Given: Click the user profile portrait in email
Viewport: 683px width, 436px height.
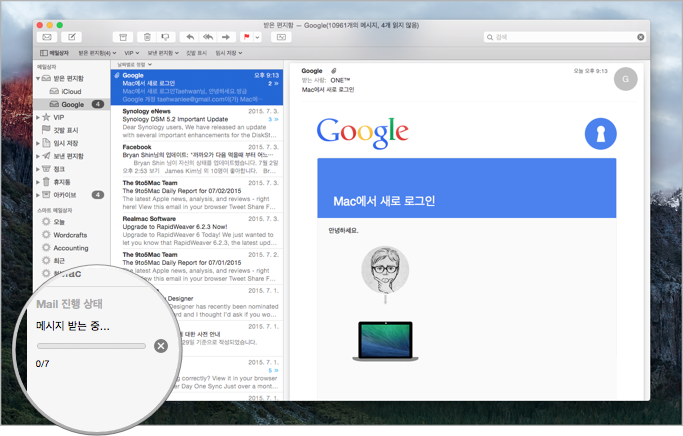Looking at the screenshot, I should tap(385, 270).
